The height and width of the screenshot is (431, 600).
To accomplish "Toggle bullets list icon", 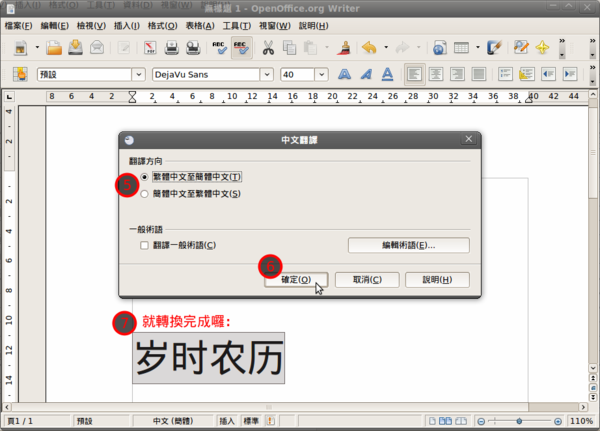I will coord(527,74).
